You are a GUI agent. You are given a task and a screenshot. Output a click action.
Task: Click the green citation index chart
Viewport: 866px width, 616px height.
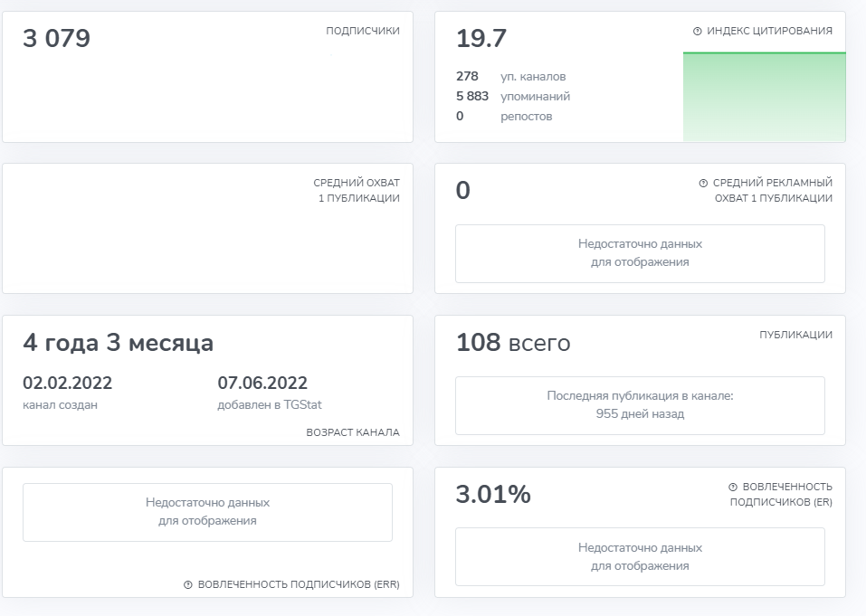pyautogui.click(x=764, y=97)
